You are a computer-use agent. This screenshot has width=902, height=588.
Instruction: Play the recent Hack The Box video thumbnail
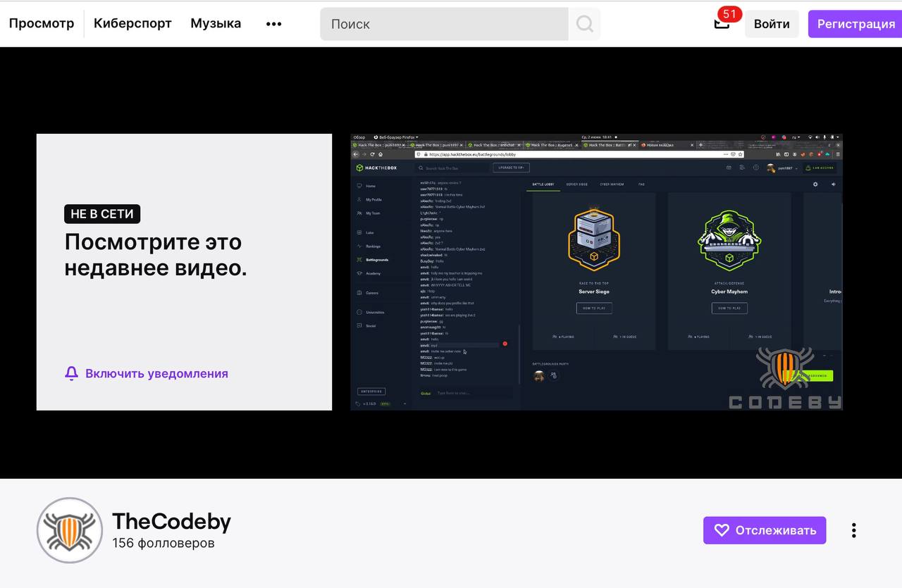click(596, 272)
